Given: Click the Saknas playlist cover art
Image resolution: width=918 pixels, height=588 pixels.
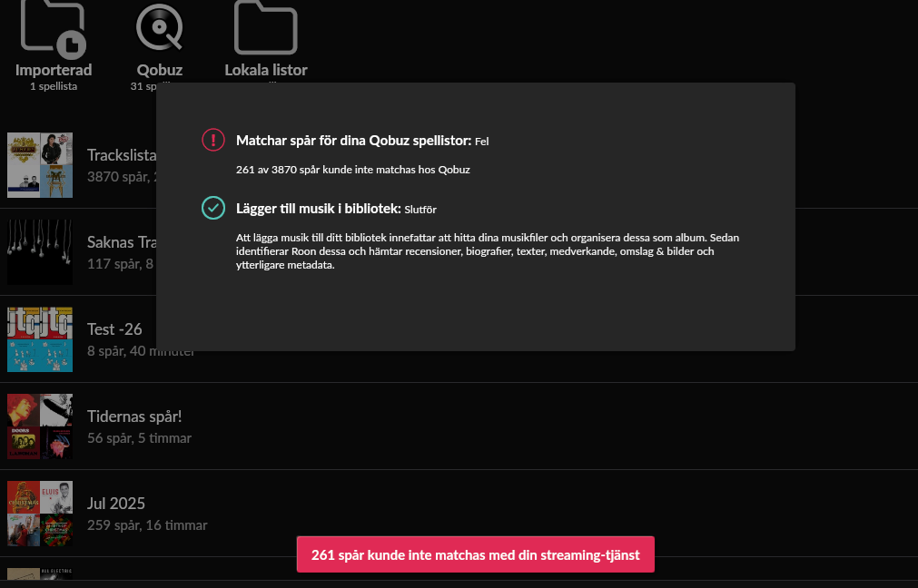Looking at the screenshot, I should tap(40, 252).
